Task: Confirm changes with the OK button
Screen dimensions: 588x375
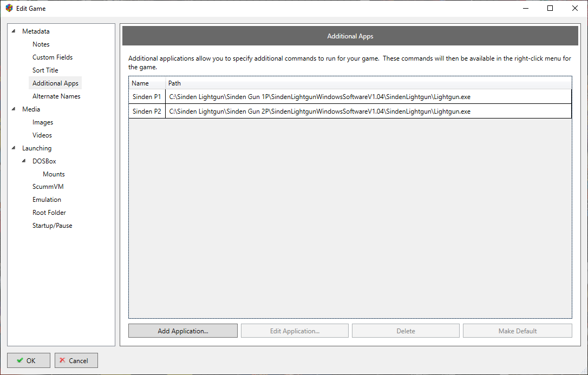Action: pos(29,360)
